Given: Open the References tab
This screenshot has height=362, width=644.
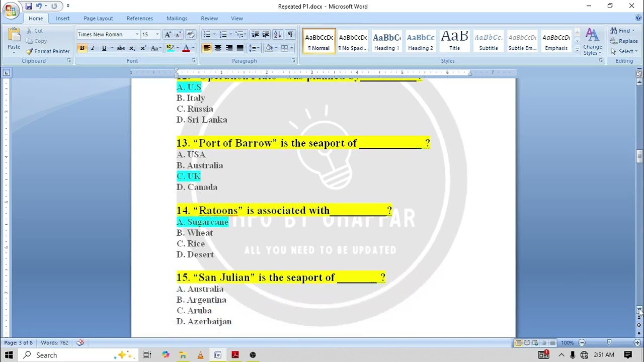Looking at the screenshot, I should click(139, 18).
